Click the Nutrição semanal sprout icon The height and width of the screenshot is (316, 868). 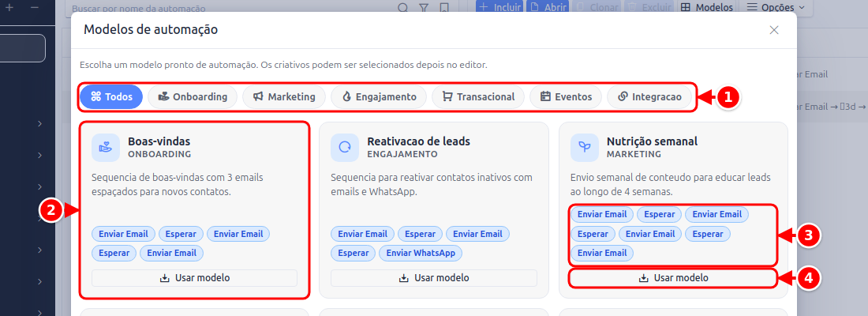[x=585, y=148]
